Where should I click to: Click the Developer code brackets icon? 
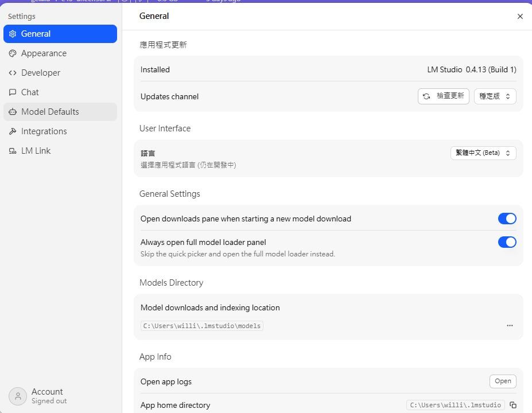click(x=13, y=73)
